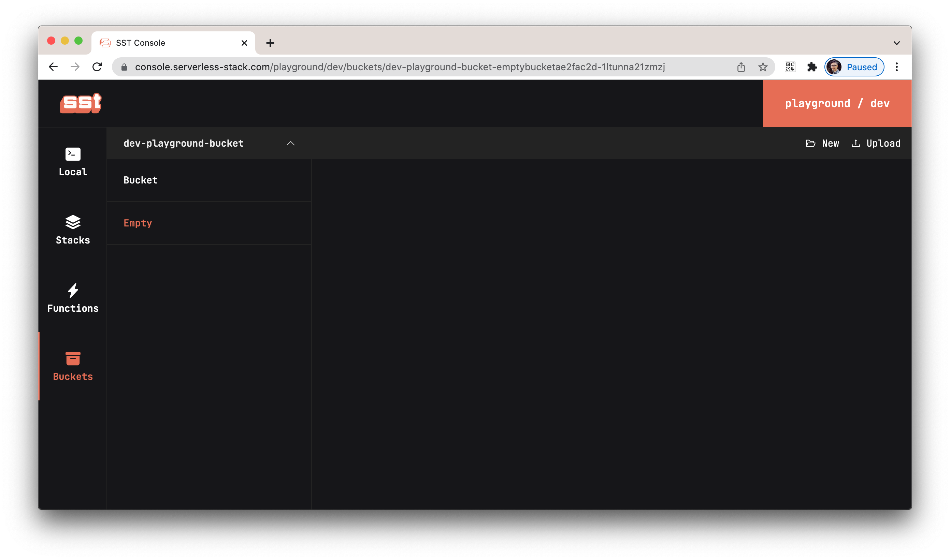Open the Local section in the sidebar

[x=73, y=162]
